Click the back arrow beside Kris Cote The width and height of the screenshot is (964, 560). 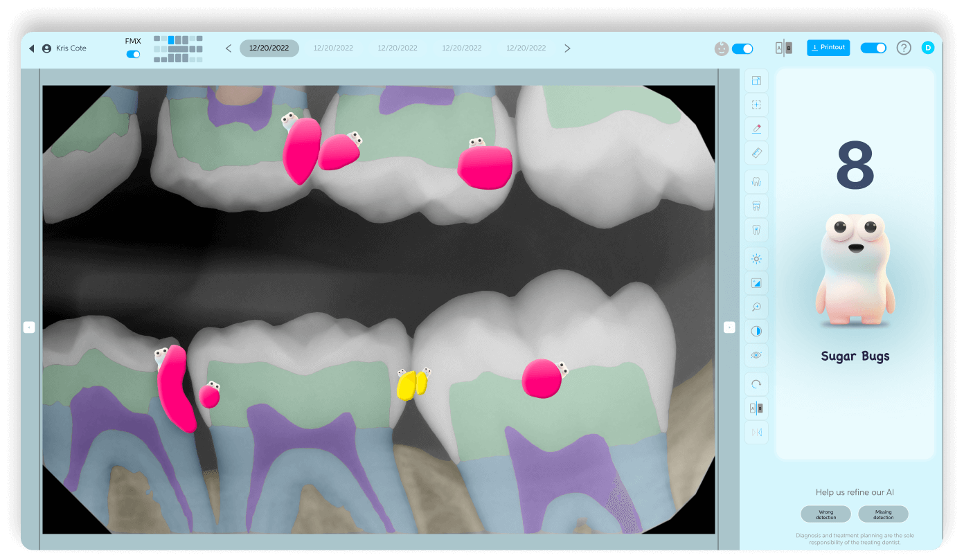pyautogui.click(x=31, y=48)
